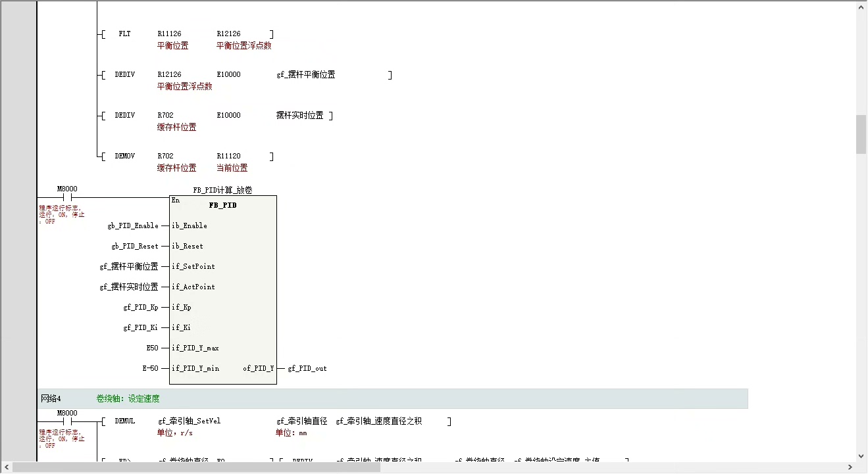Open the FB_PID function block
Image resolution: width=868 pixels, height=474 pixels.
pyautogui.click(x=222, y=205)
